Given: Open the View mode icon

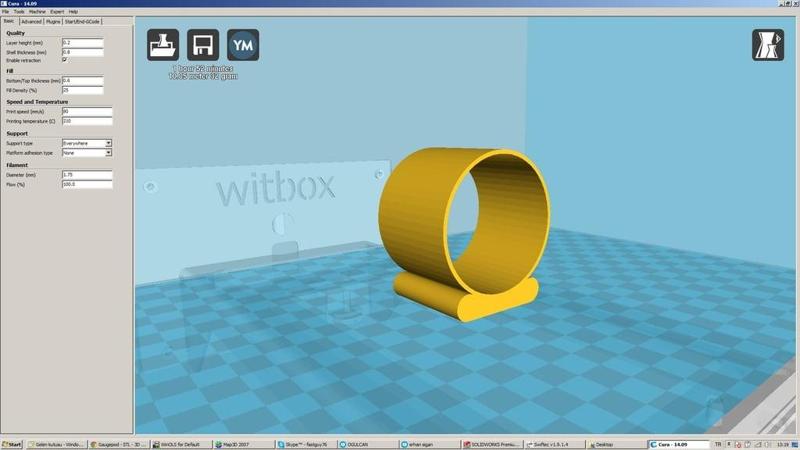Looking at the screenshot, I should pyautogui.click(x=768, y=45).
